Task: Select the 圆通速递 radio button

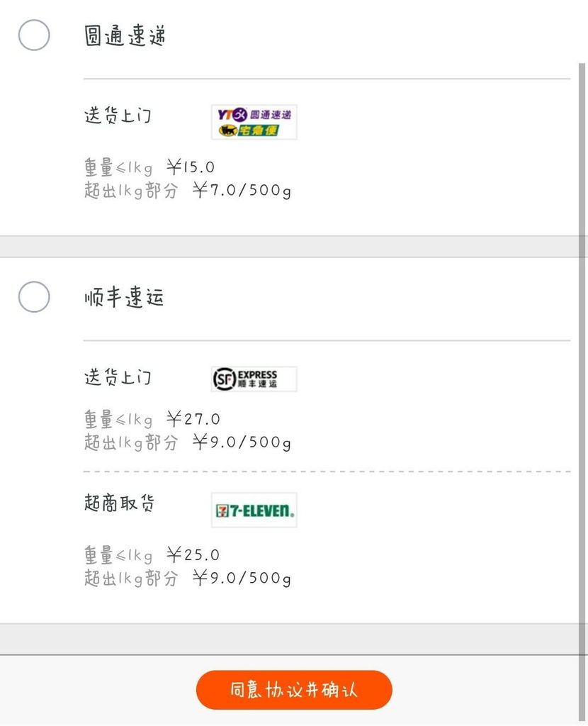Action: click(x=34, y=35)
